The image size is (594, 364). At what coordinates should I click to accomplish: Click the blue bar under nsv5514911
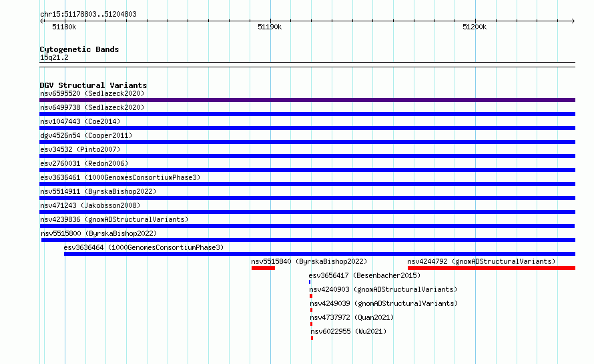pos(307,198)
